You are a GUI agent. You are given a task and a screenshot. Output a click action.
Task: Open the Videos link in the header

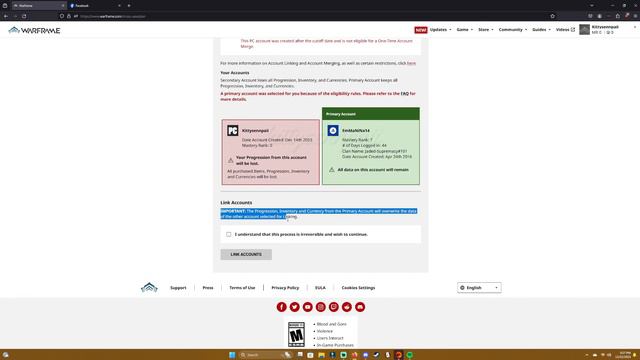(565, 30)
